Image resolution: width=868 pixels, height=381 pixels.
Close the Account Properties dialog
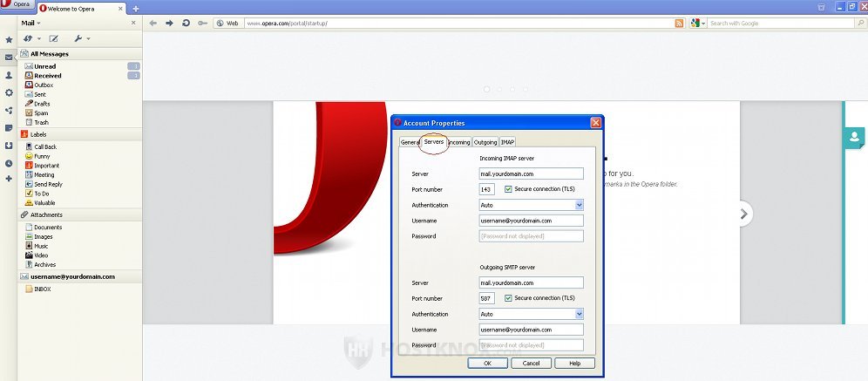tap(595, 123)
